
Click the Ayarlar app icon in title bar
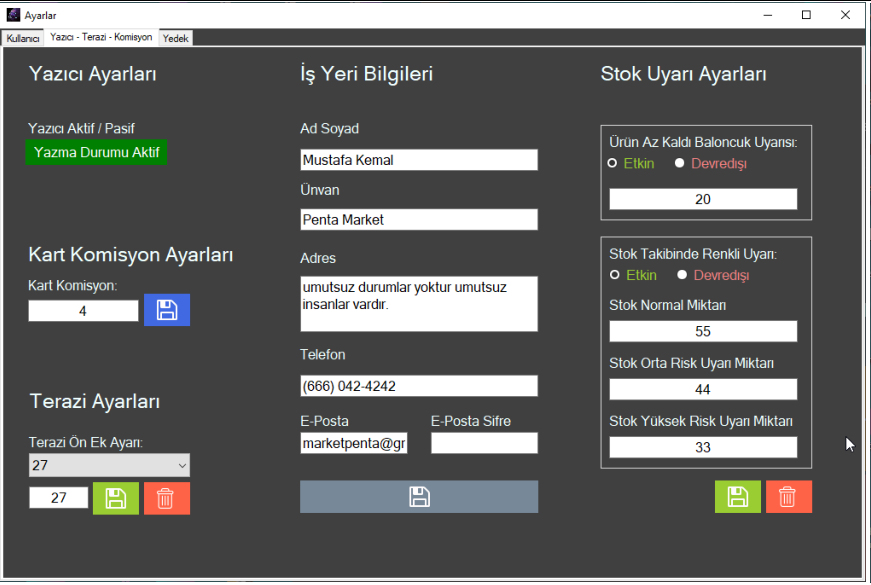[x=13, y=15]
